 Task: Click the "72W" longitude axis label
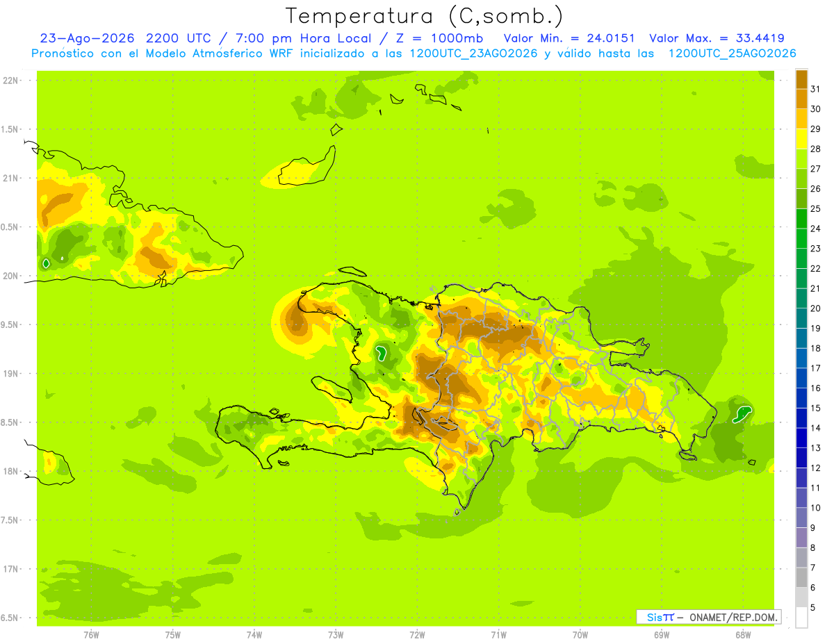point(417,634)
